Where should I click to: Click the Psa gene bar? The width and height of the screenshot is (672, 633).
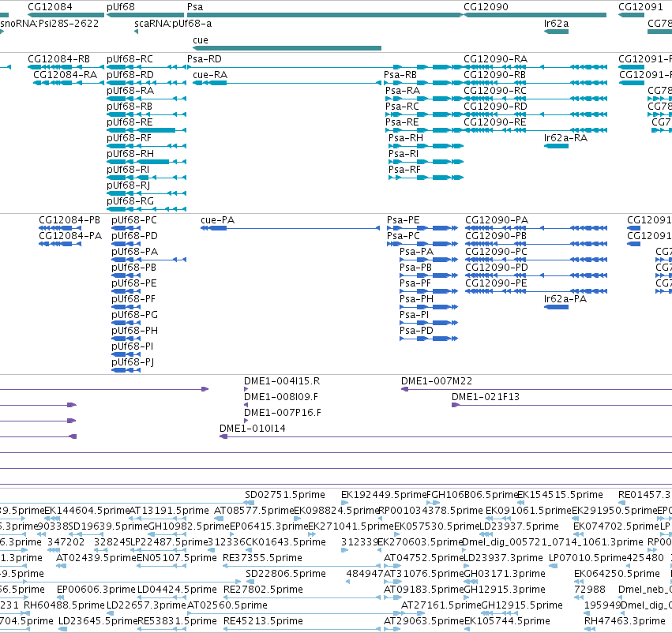click(x=325, y=15)
